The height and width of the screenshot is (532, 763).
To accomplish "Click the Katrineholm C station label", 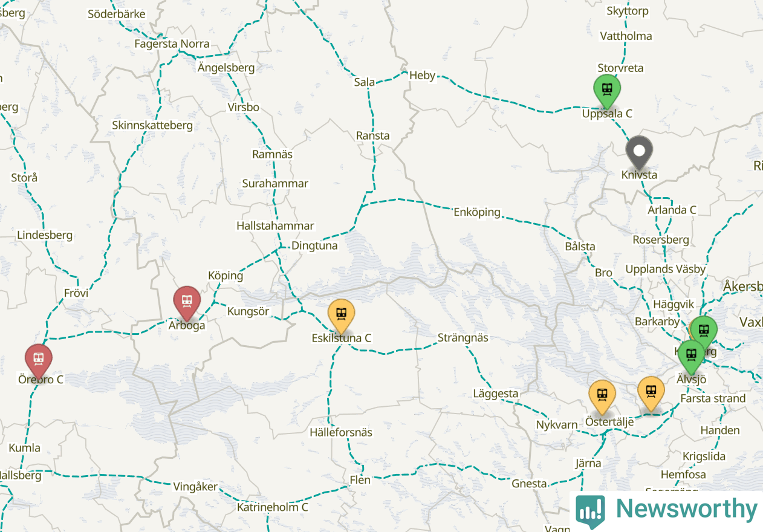I will [273, 507].
